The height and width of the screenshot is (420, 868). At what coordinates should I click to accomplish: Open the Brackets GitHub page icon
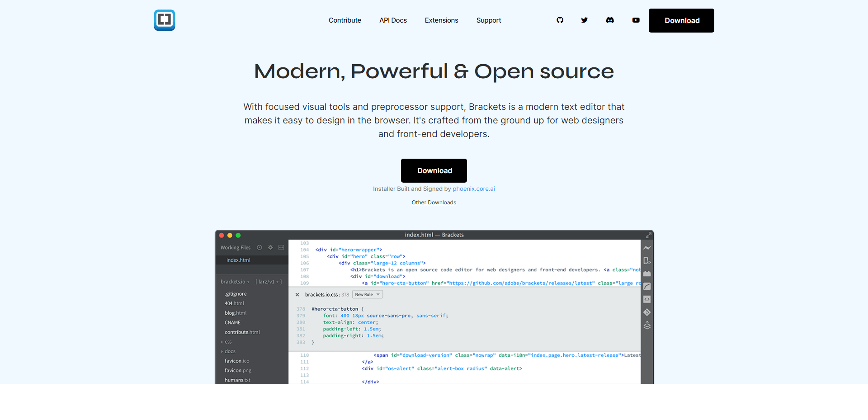click(x=560, y=20)
